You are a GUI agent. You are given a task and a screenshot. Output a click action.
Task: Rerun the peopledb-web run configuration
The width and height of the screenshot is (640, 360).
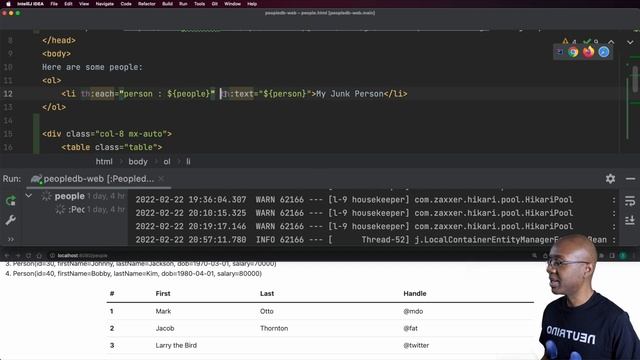(11, 200)
